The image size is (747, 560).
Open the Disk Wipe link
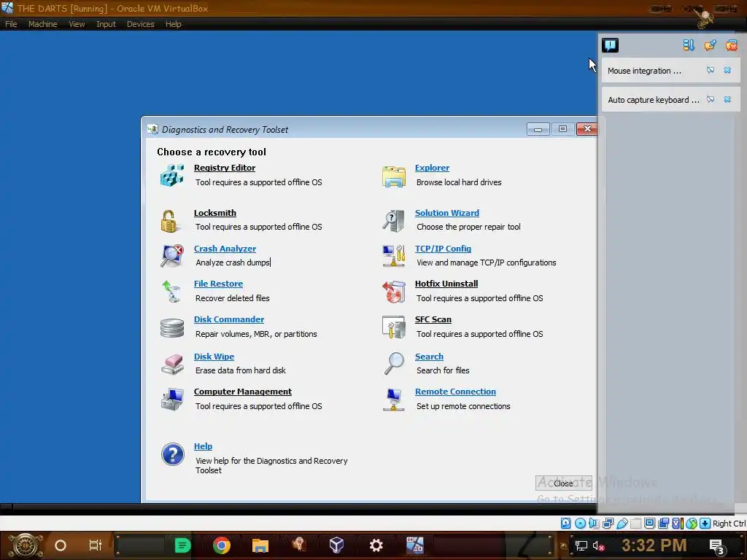pyautogui.click(x=214, y=356)
